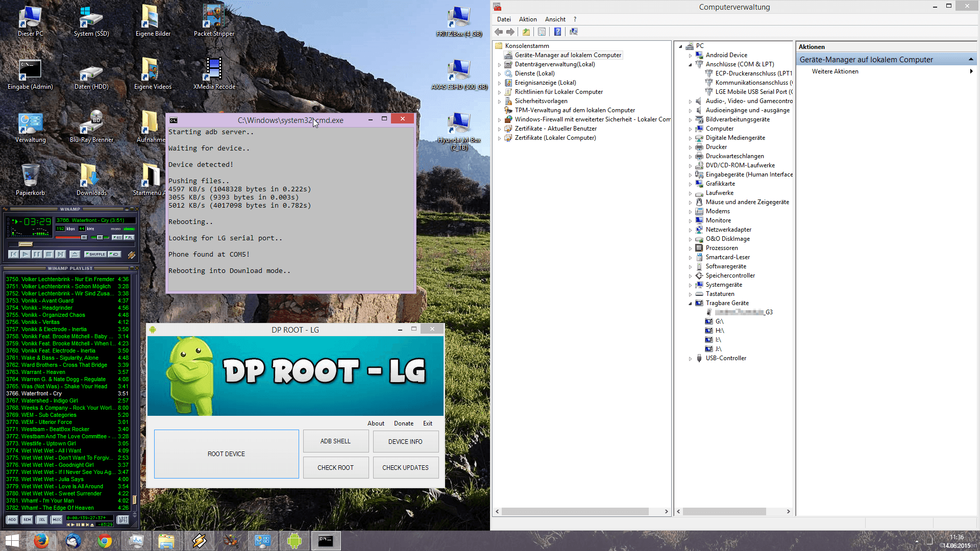Expand the Netzwerkadapter node
Viewport: 980px width, 551px height.
click(x=690, y=230)
